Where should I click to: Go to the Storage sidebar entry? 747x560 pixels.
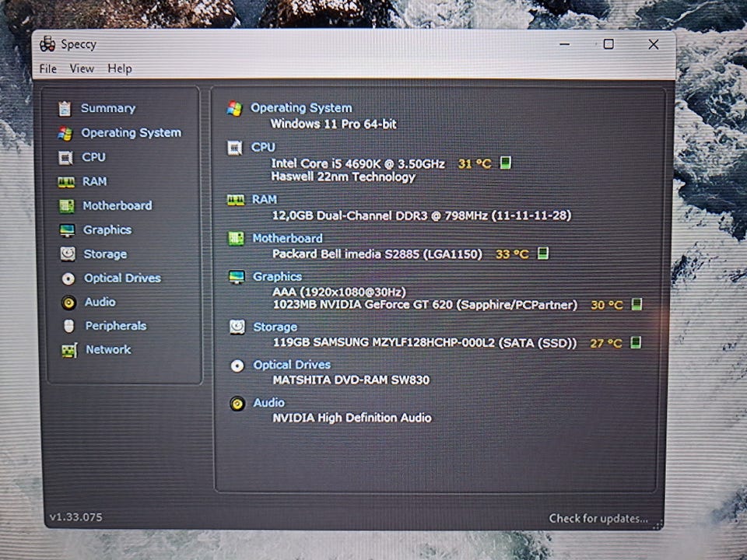105,254
